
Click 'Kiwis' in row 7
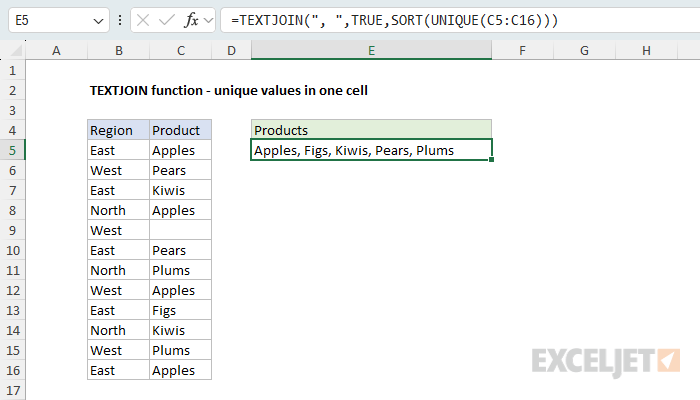tap(180, 191)
